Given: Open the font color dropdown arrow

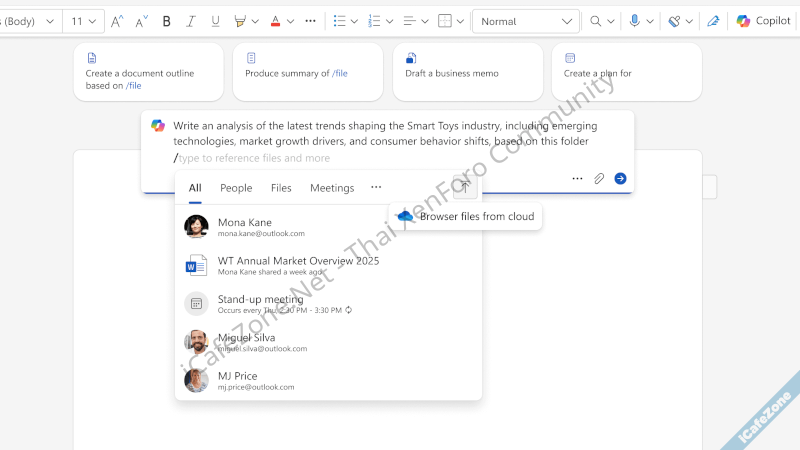Looking at the screenshot, I should point(290,21).
